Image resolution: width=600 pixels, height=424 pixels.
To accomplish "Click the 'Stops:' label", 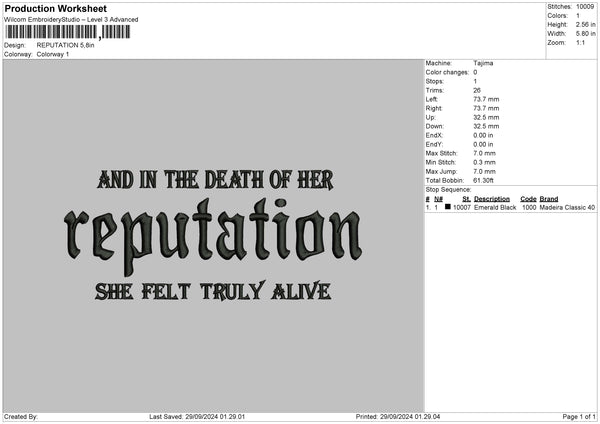I will 435,82.
